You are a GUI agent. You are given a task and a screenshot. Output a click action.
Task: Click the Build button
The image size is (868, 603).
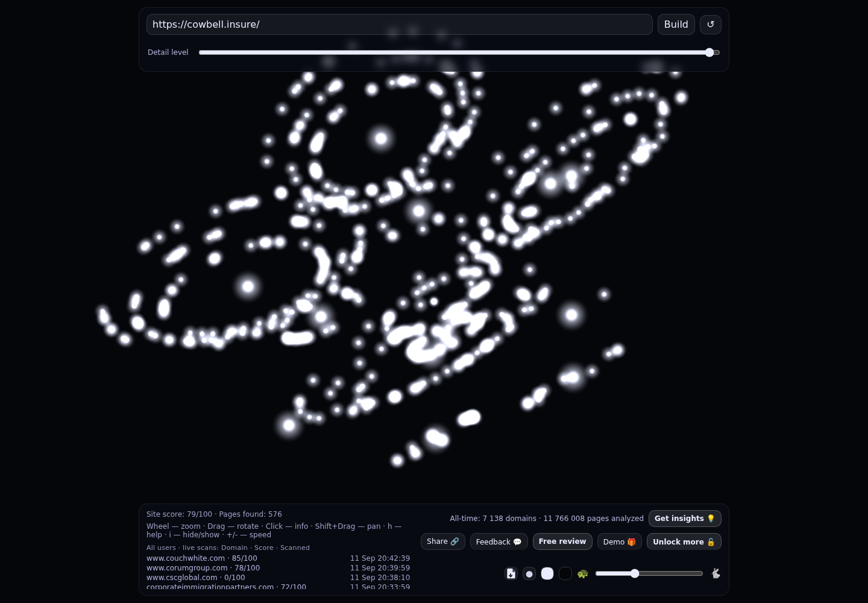[x=676, y=25]
